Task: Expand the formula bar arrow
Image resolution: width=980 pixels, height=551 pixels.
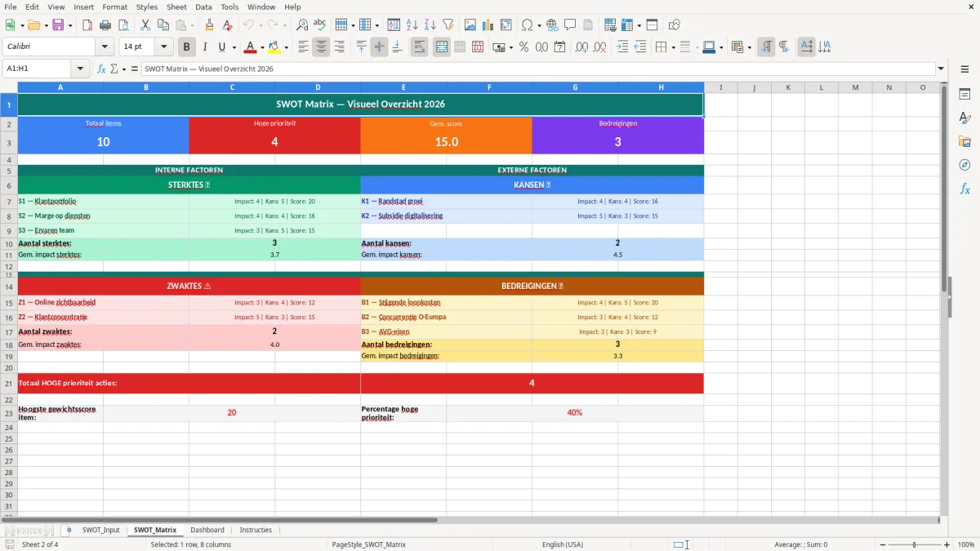Action: point(941,69)
